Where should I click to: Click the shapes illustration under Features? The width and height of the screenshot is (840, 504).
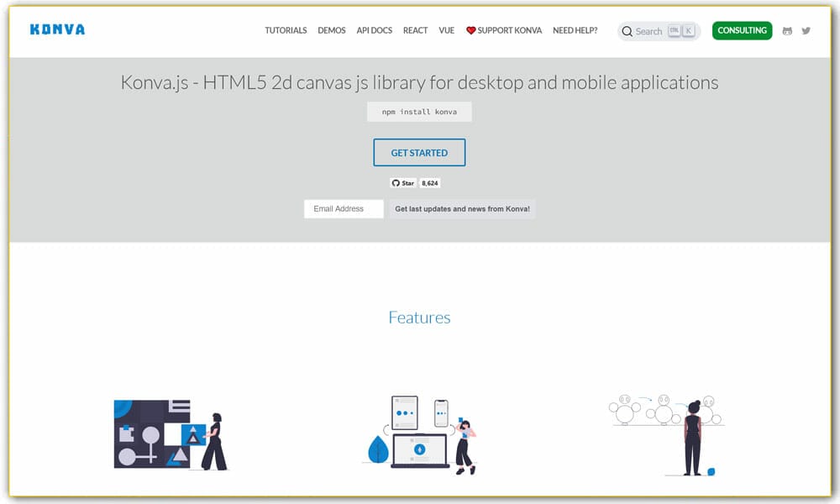click(x=171, y=434)
